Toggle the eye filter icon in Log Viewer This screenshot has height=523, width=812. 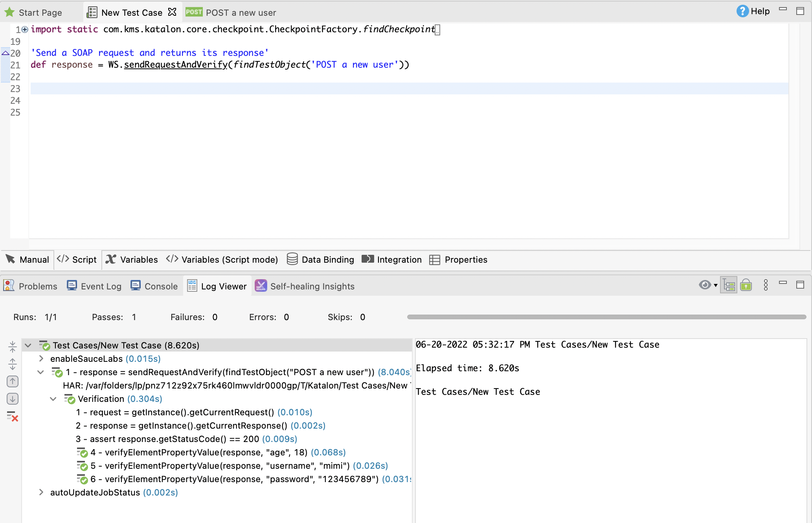[705, 285]
